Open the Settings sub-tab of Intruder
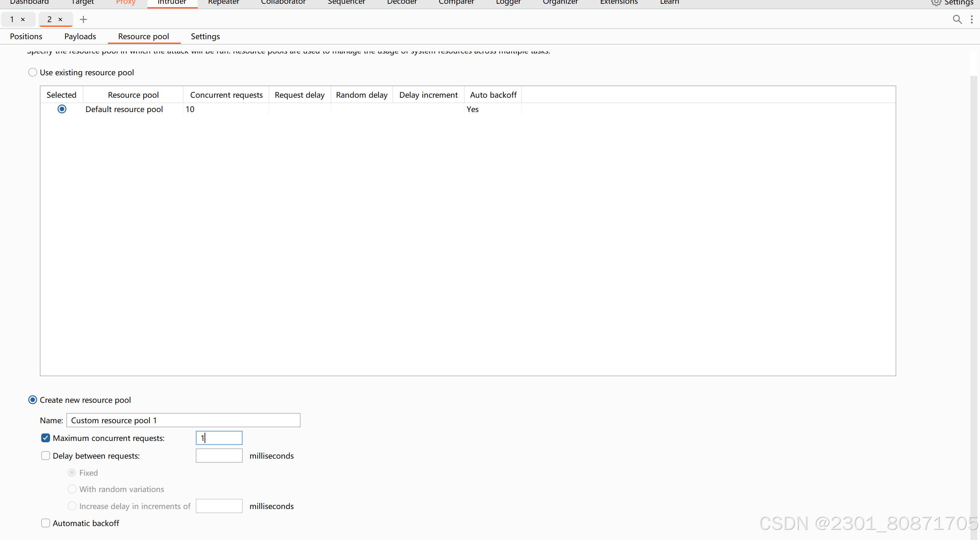Viewport: 980px width, 540px height. [205, 36]
